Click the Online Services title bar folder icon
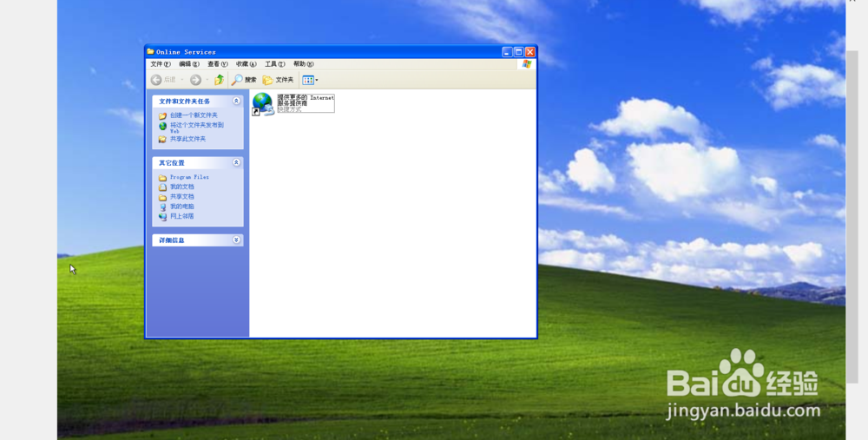 pos(150,51)
